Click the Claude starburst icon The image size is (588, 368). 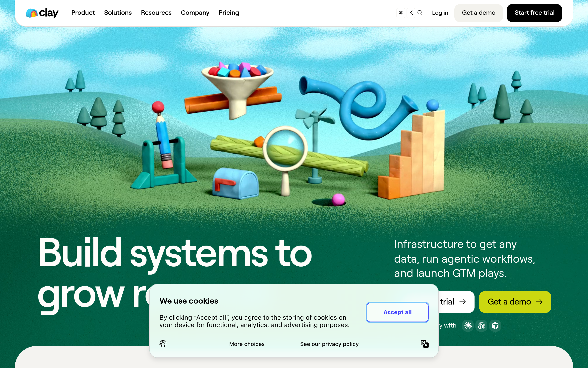[468, 325]
